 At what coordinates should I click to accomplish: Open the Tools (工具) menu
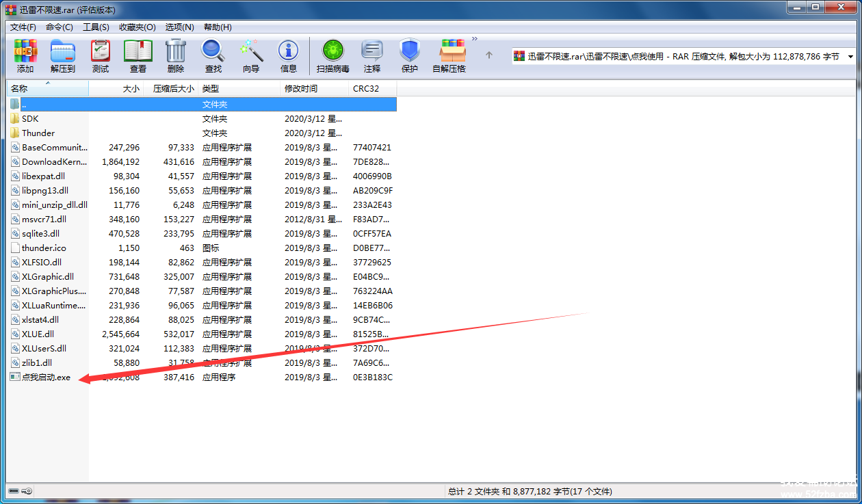(96, 27)
